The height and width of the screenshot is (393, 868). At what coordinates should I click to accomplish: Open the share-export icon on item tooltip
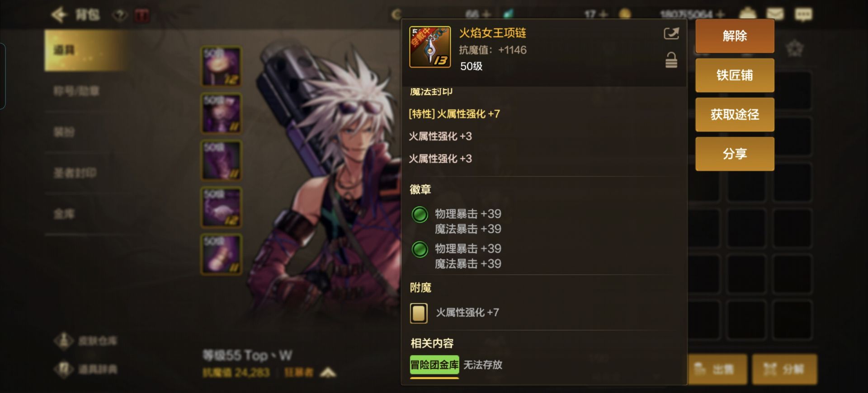click(x=671, y=33)
